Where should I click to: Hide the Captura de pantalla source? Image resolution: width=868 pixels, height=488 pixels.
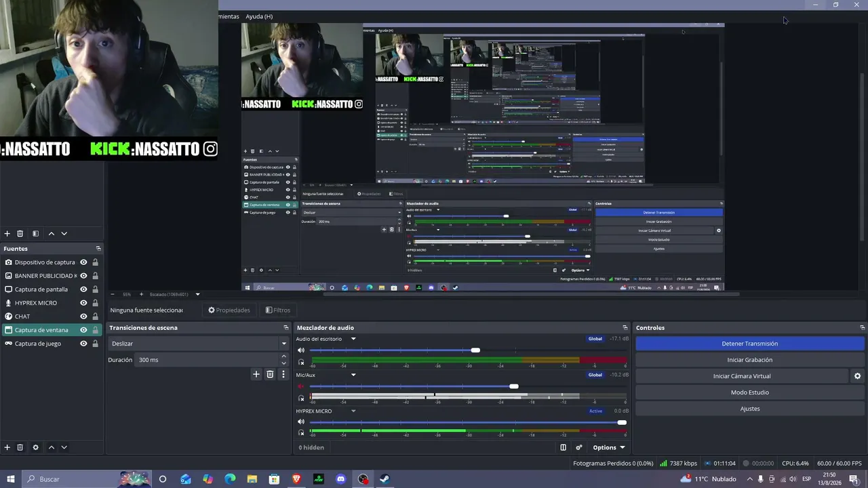pos(83,289)
